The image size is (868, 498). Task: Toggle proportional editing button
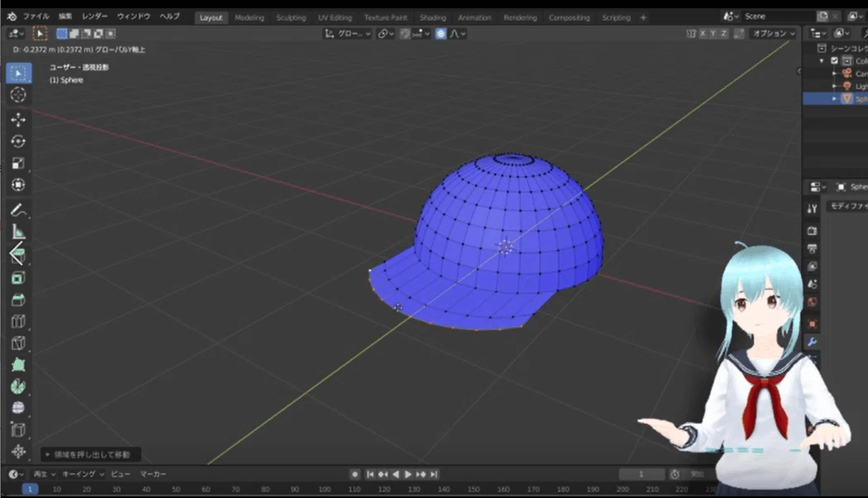tap(441, 34)
